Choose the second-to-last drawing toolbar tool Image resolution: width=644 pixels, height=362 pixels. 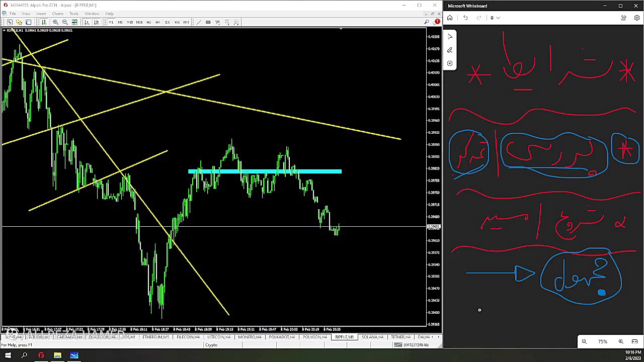tap(227, 22)
